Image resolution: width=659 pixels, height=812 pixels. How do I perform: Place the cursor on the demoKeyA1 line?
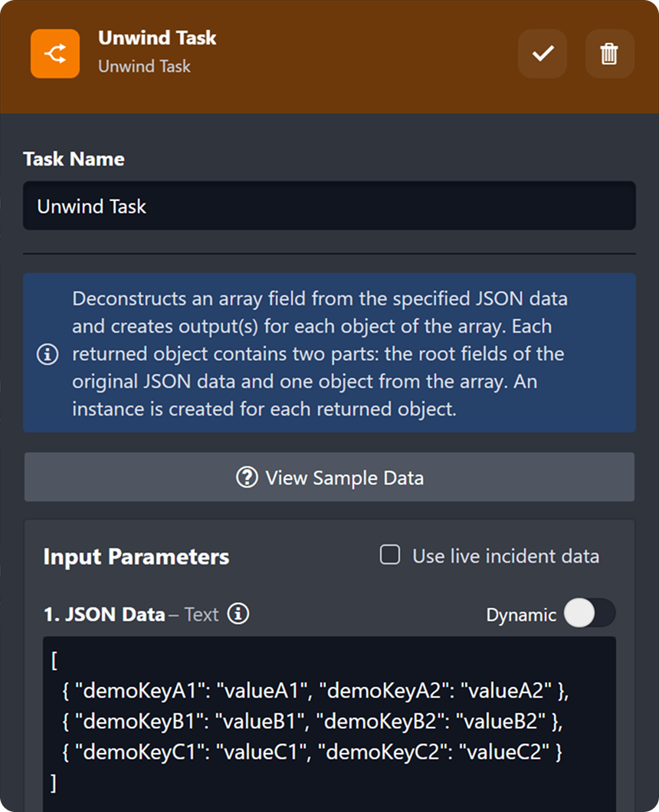pos(314,691)
